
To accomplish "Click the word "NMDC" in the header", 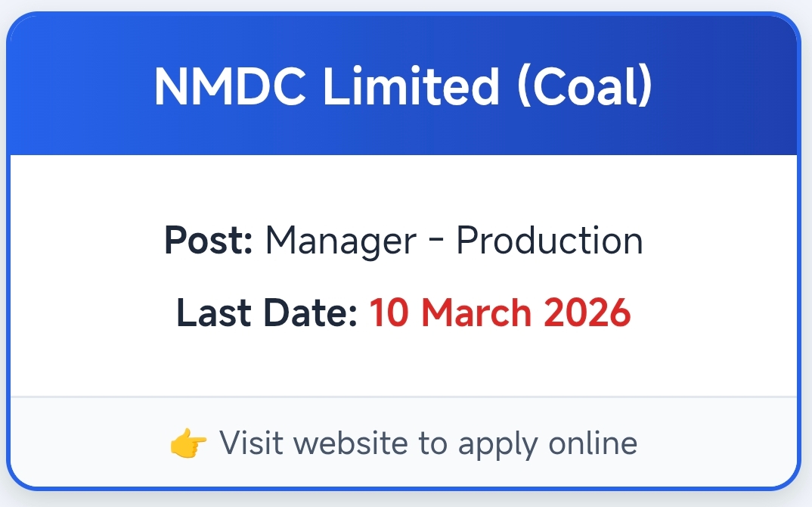I will 230,86.
